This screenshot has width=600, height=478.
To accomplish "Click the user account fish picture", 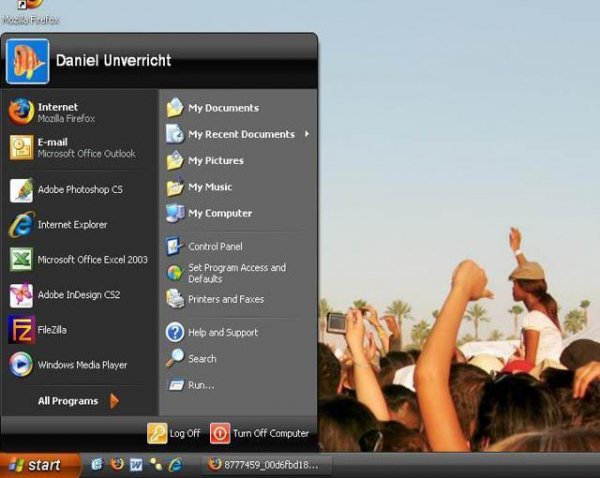I will [28, 61].
